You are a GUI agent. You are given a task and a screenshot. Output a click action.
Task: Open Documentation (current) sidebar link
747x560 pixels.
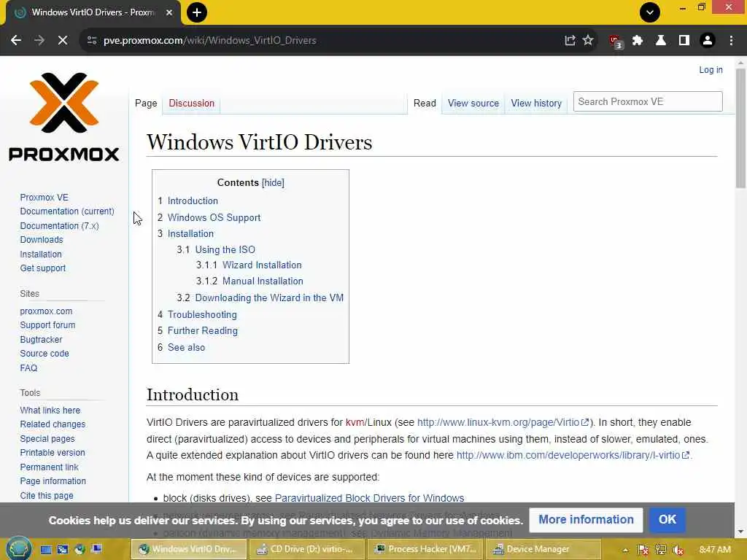pos(67,211)
